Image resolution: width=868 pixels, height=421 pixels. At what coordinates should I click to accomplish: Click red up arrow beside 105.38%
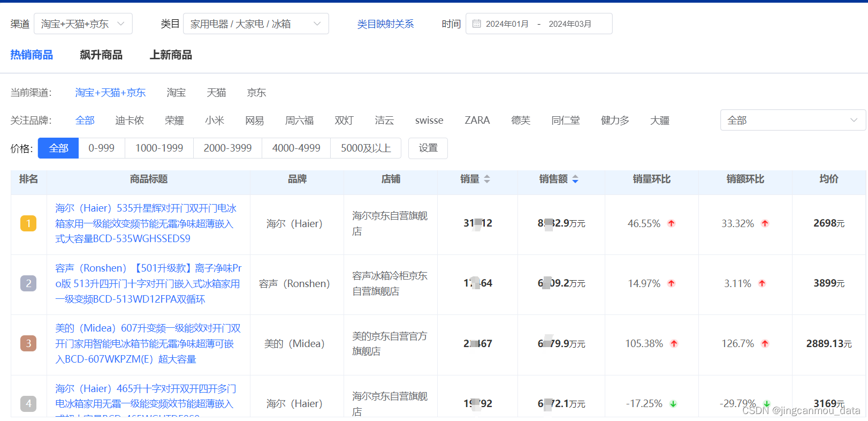[674, 343]
